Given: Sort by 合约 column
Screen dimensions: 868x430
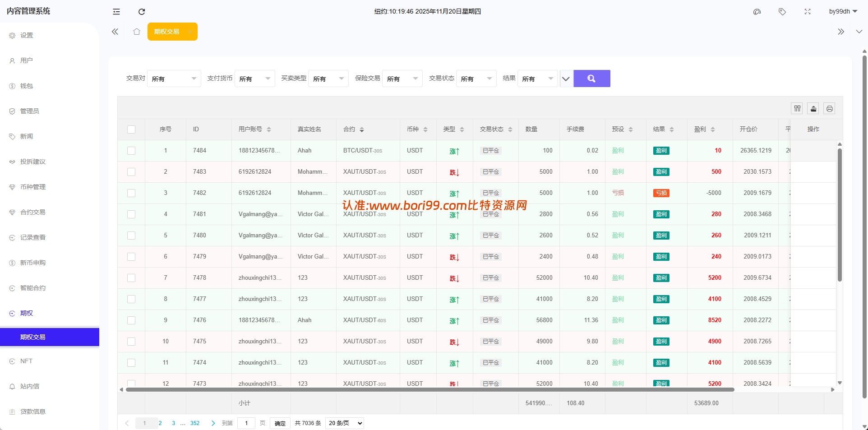Looking at the screenshot, I should [362, 129].
